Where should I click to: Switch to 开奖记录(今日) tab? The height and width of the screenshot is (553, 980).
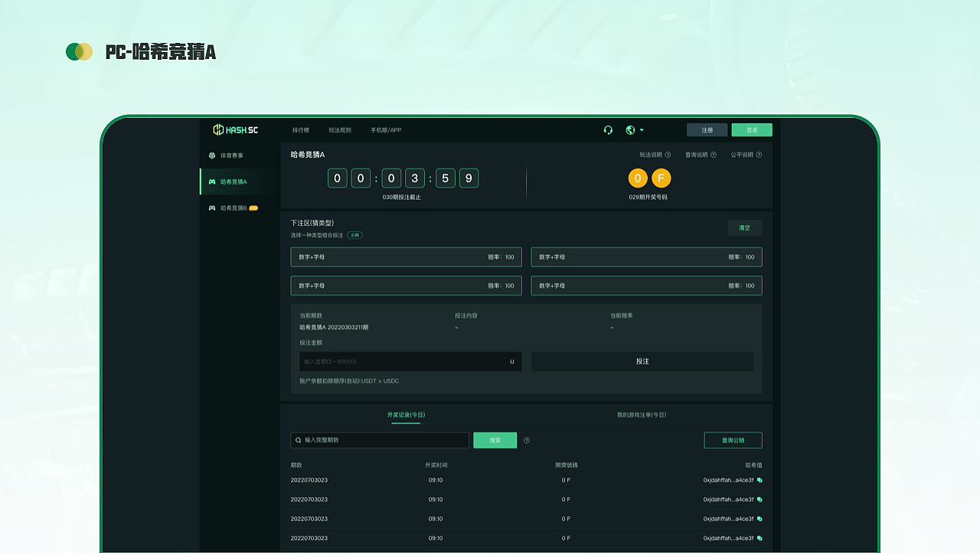pos(406,415)
